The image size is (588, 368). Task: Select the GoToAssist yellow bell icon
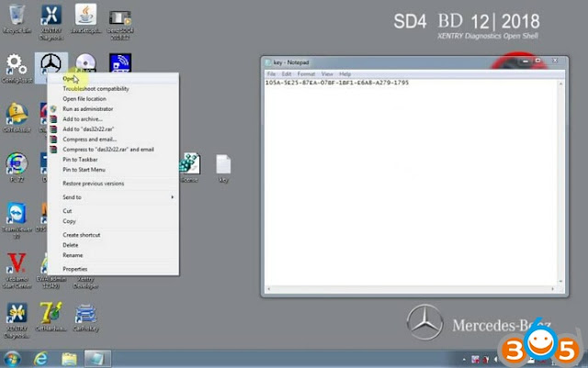(x=17, y=117)
